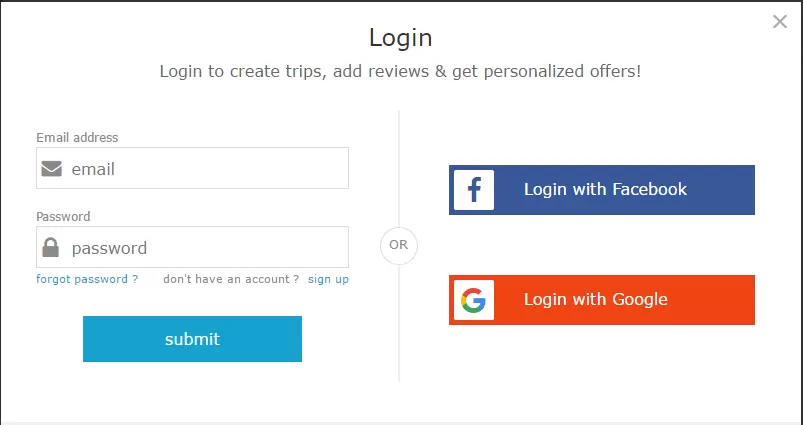Viewport: 803px width, 425px height.
Task: Open the forgot password link
Action: (x=87, y=279)
